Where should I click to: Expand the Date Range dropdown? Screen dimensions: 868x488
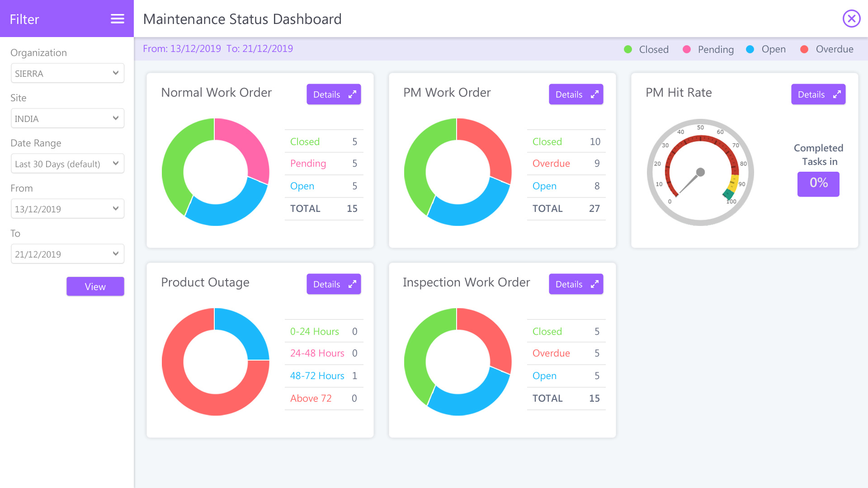[x=67, y=164]
